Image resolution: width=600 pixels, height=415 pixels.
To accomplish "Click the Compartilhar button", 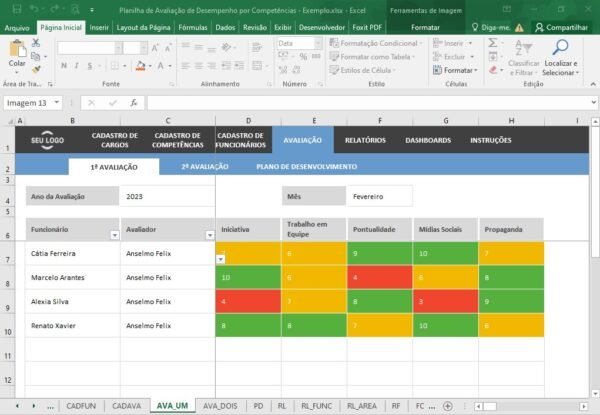I will [x=561, y=28].
